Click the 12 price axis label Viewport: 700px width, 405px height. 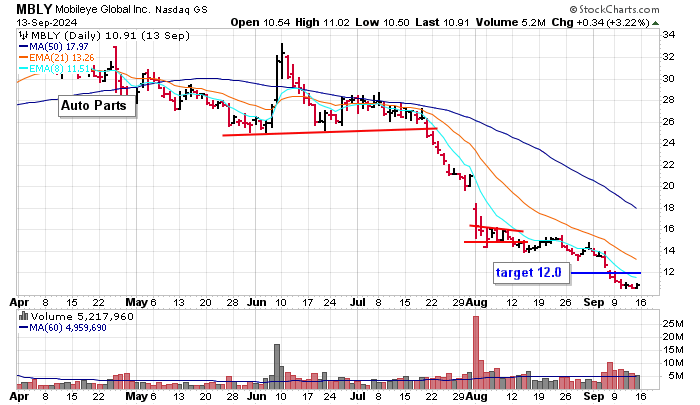[668, 272]
